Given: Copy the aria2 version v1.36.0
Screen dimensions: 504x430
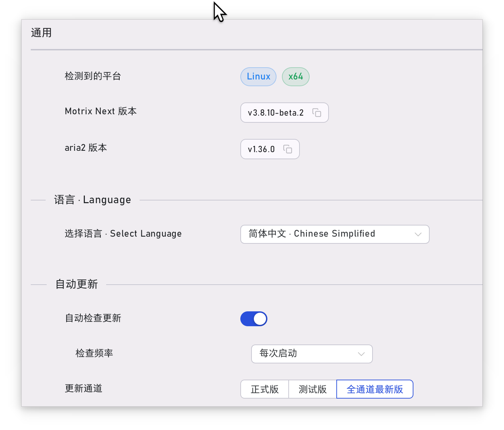Looking at the screenshot, I should click(288, 149).
